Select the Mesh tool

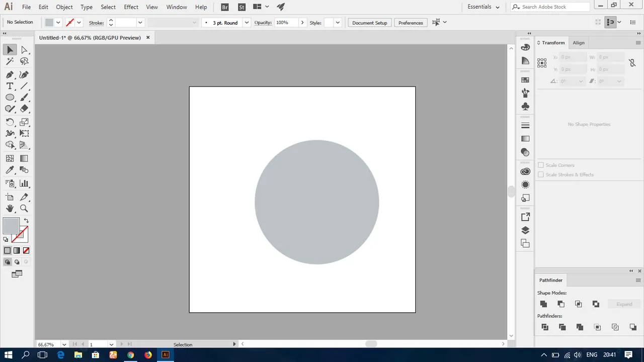point(10,158)
